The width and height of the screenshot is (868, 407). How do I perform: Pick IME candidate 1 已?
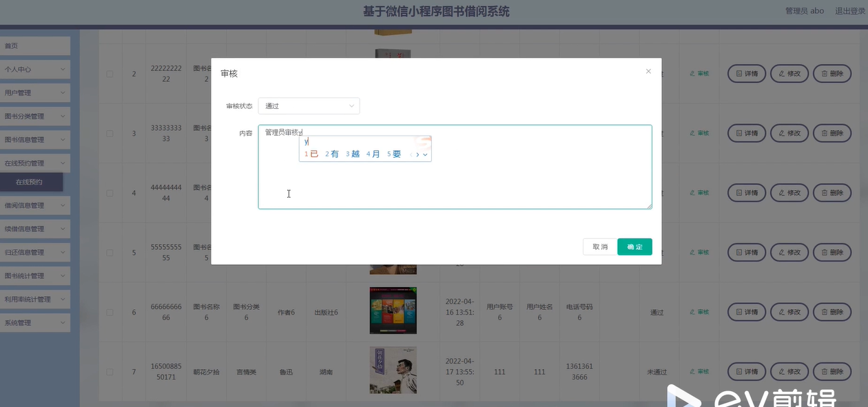[x=311, y=154]
